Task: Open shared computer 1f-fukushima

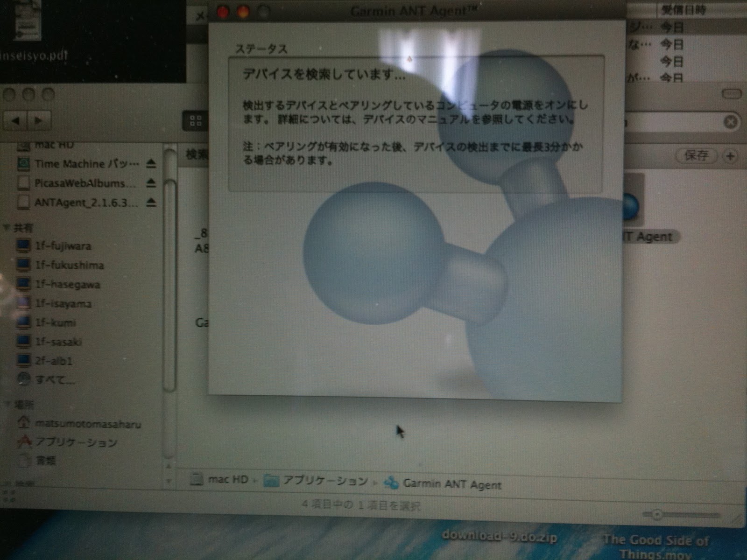Action: [x=60, y=265]
